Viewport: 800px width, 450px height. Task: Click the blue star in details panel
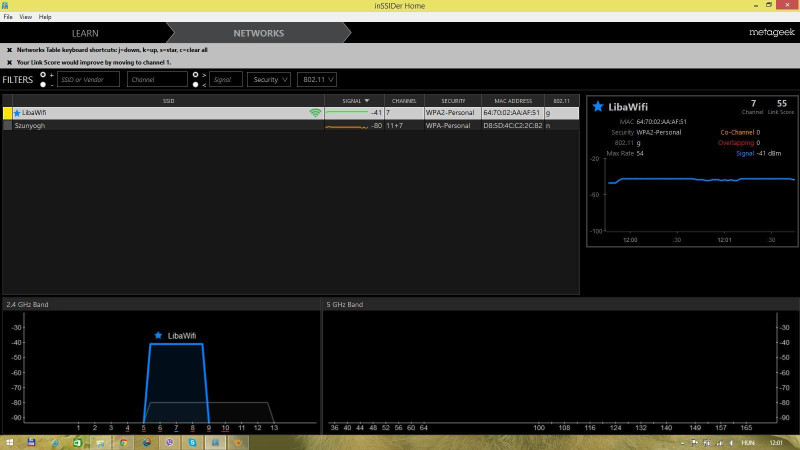tap(598, 107)
